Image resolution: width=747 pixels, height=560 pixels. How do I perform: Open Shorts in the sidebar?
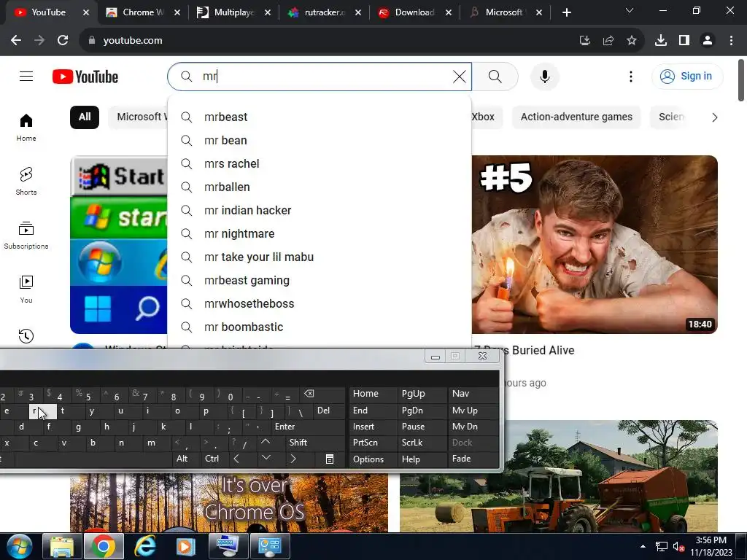pos(26,182)
